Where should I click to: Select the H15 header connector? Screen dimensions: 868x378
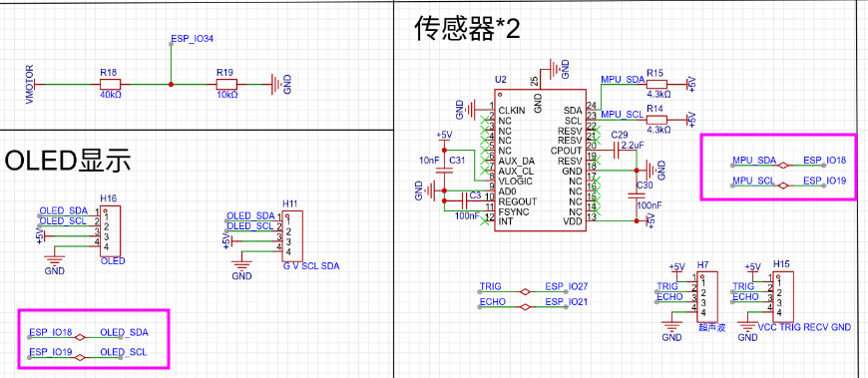(x=783, y=296)
